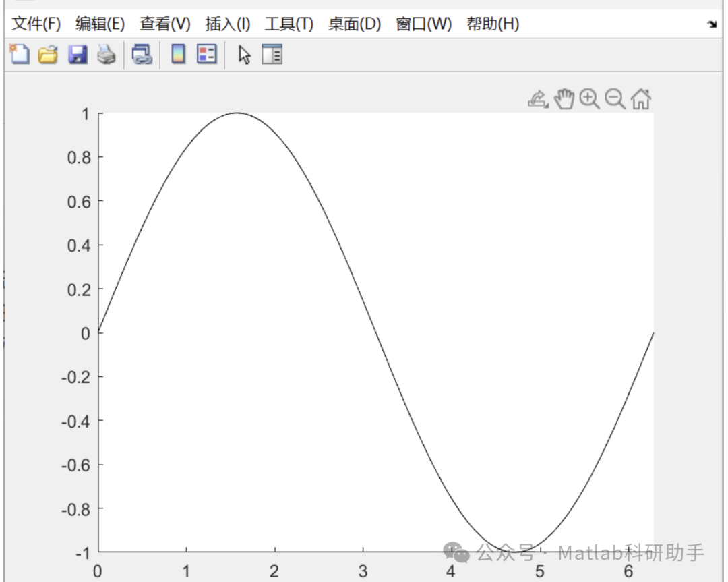
Task: Click x-axis tick label 3
Action: coord(363,571)
